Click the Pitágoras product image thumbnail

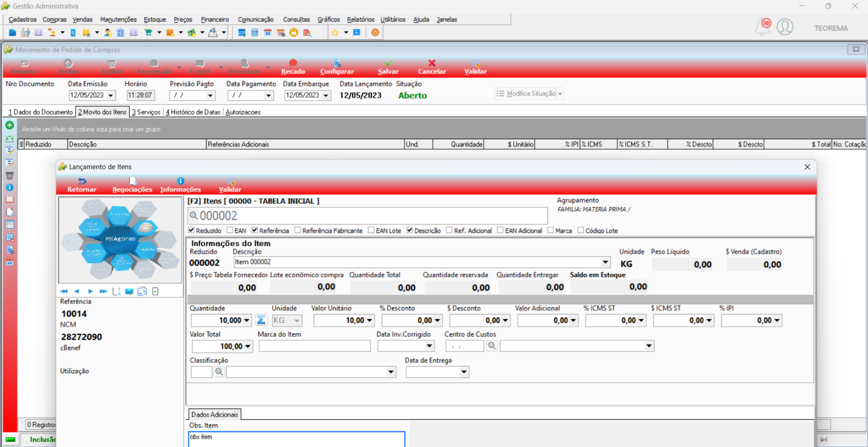(120, 240)
